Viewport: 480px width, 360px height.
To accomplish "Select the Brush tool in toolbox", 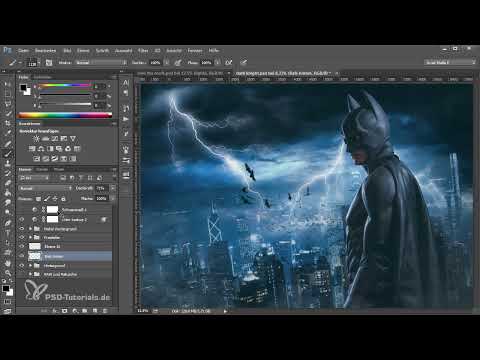I will point(8,154).
